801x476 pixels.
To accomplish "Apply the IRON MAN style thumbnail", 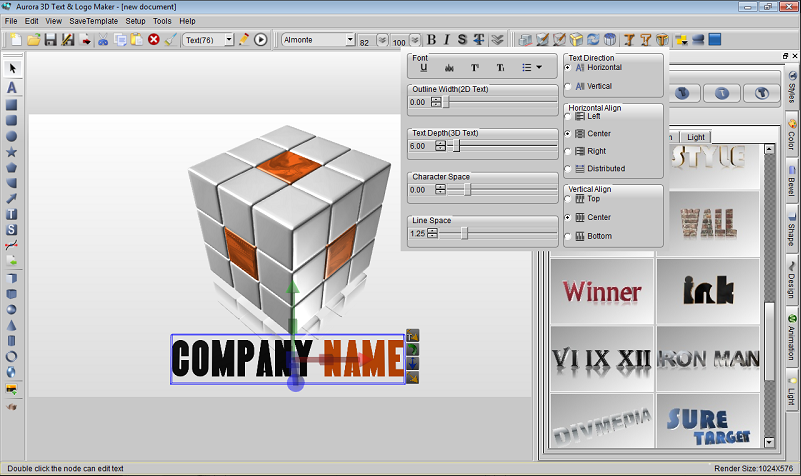I will tap(709, 359).
